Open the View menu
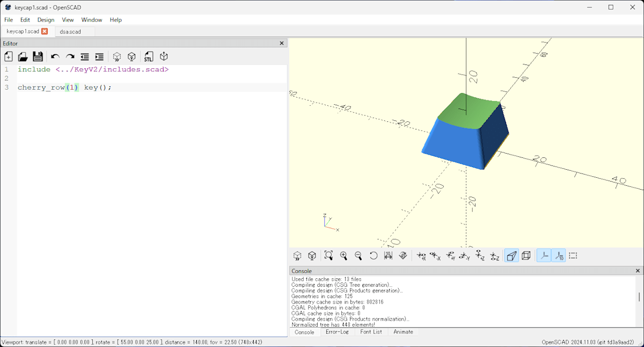644x347 pixels. 68,20
